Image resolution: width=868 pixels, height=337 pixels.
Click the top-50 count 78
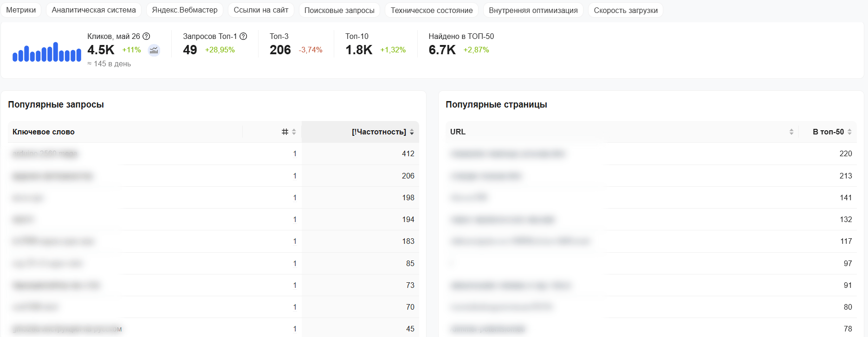[848, 329]
